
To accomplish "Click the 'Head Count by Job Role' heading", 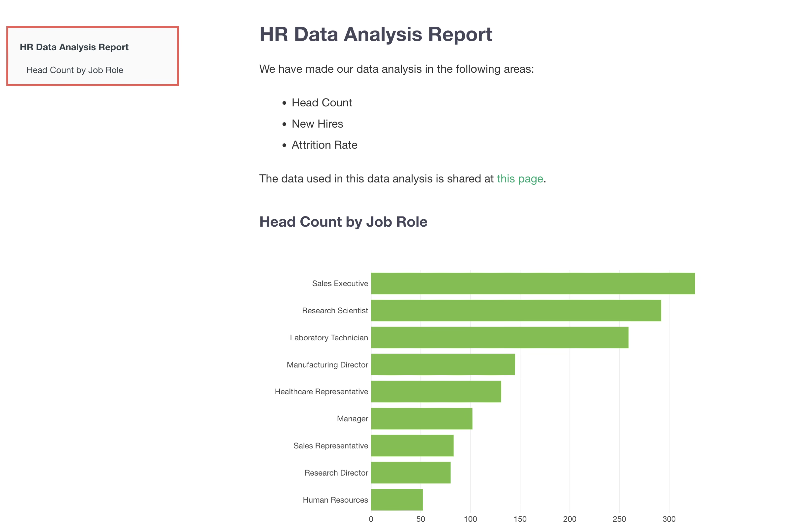I will 343,222.
